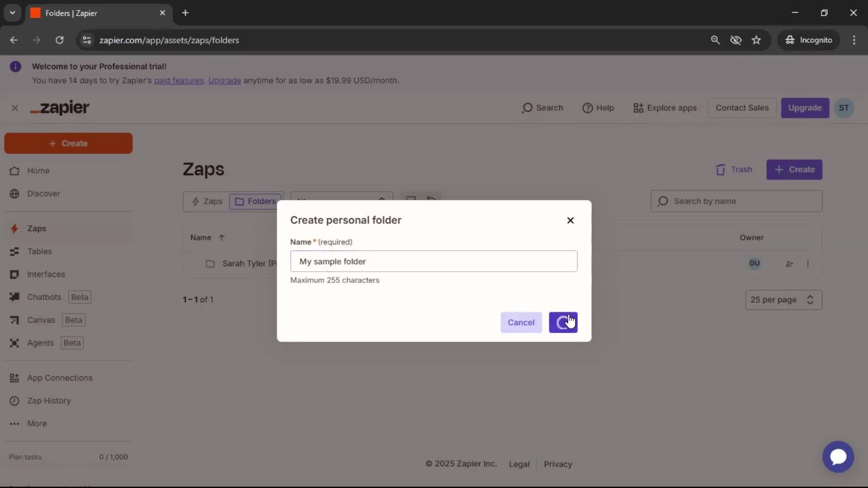Image resolution: width=868 pixels, height=488 pixels.
Task: Open Discover in sidebar
Action: (68, 193)
